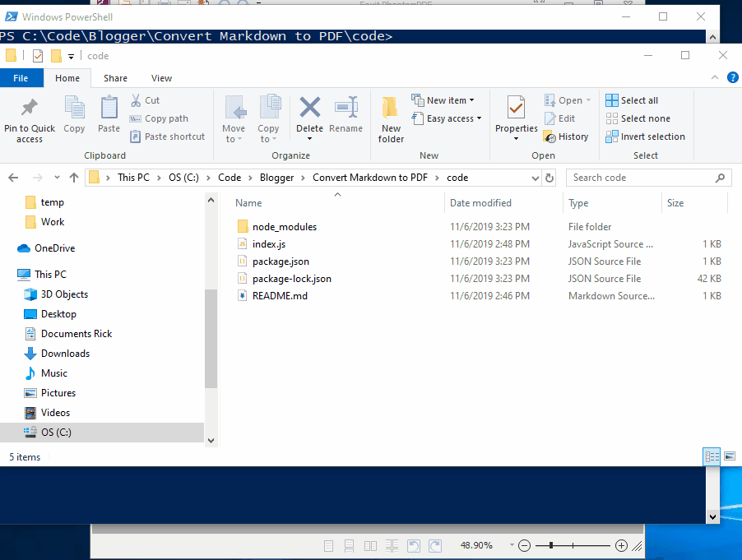Click navigation pane scrollbar down arrow
The width and height of the screenshot is (742, 560).
[211, 441]
